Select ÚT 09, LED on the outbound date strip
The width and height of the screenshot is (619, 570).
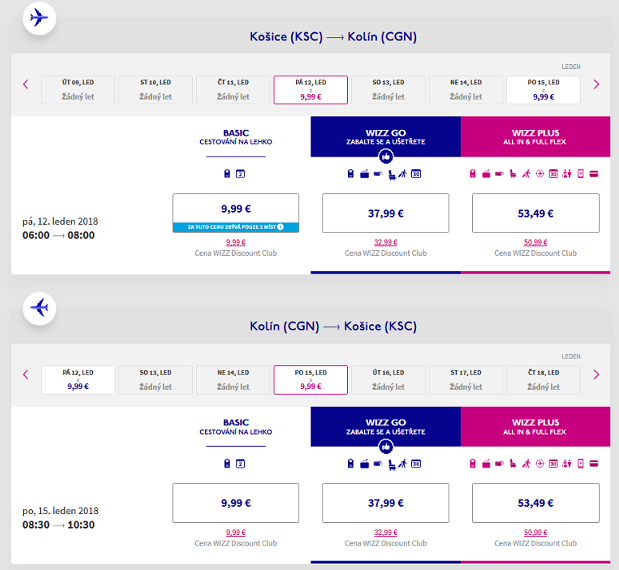(x=78, y=90)
